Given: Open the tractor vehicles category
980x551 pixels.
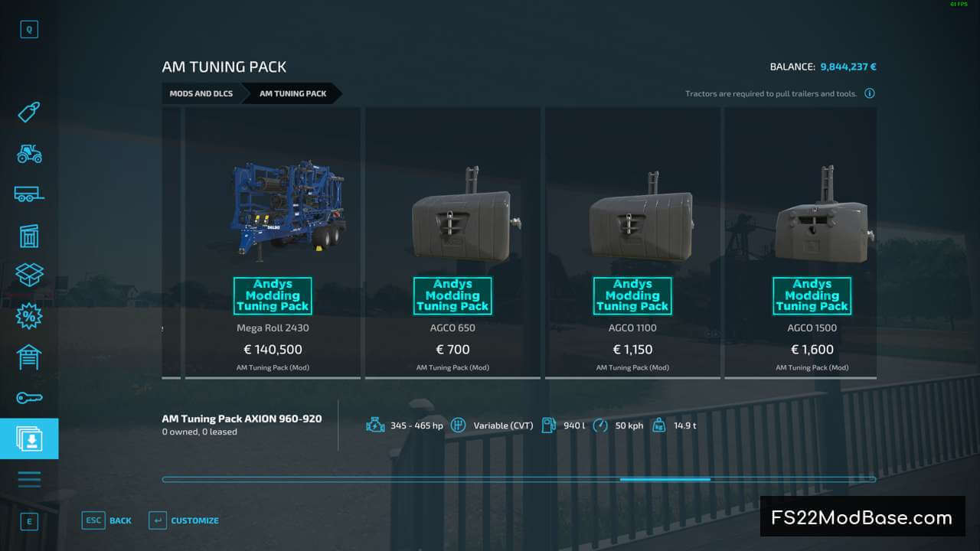Looking at the screenshot, I should 29,153.
